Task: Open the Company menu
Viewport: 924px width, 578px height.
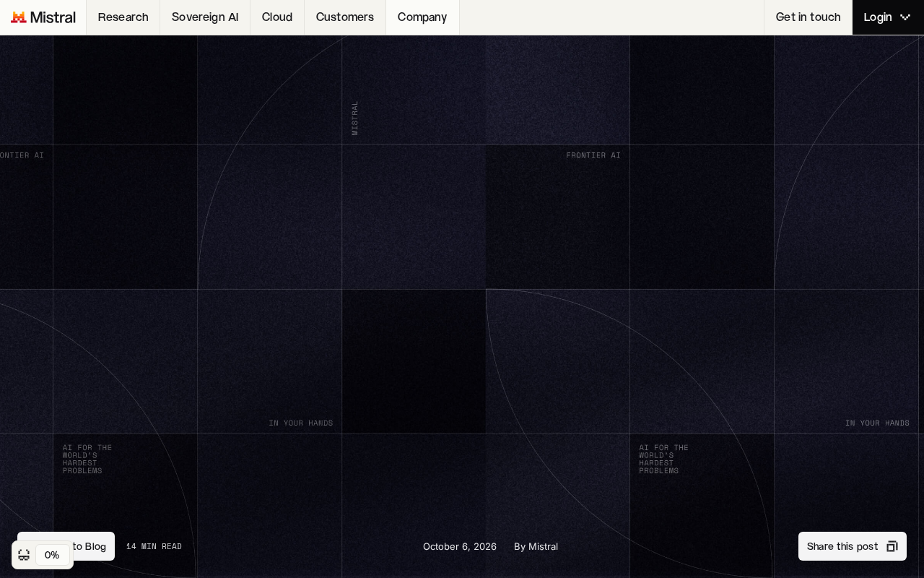Action: coord(422,17)
